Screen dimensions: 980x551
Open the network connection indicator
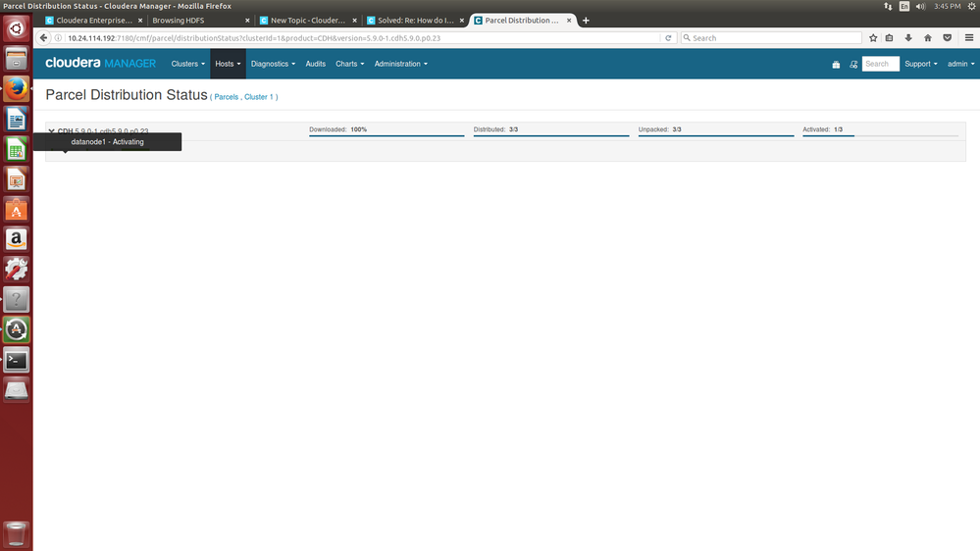click(x=888, y=6)
